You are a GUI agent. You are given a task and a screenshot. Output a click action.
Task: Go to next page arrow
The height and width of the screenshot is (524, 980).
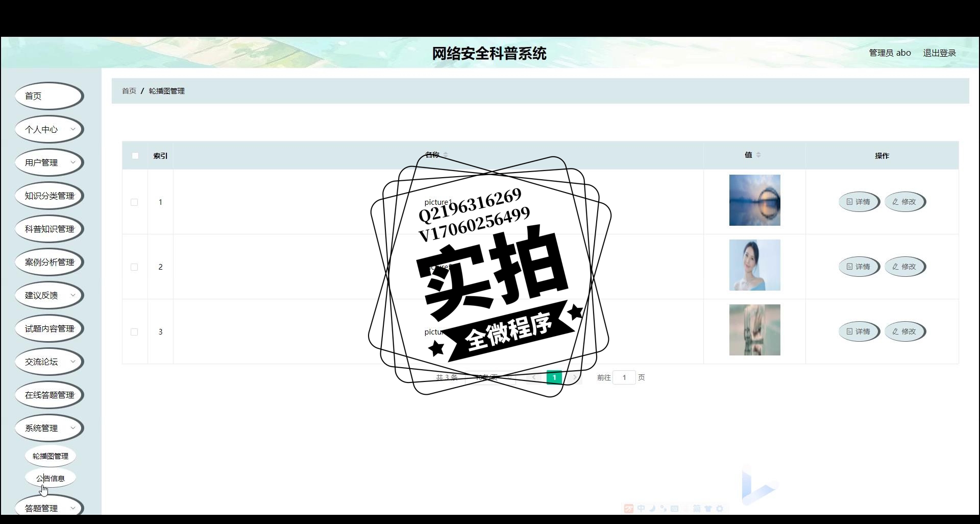(x=575, y=377)
